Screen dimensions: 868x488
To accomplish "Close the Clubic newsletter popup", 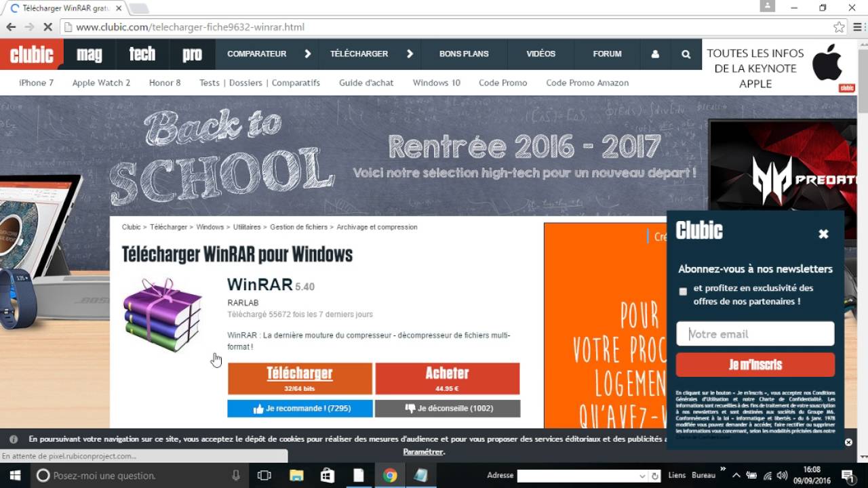I will pyautogui.click(x=823, y=234).
